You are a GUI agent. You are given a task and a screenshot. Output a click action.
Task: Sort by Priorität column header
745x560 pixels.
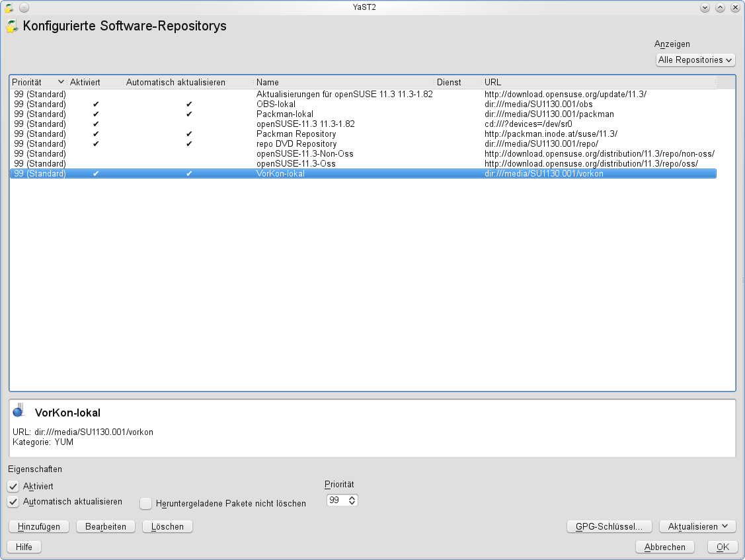pos(38,82)
